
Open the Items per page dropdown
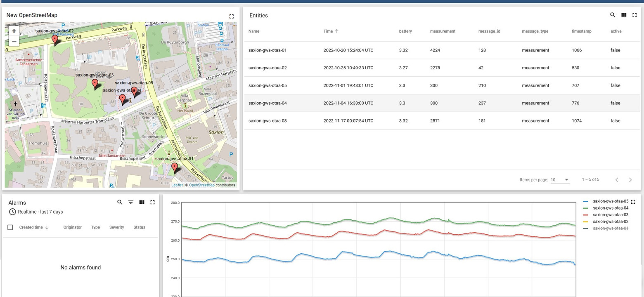click(560, 180)
